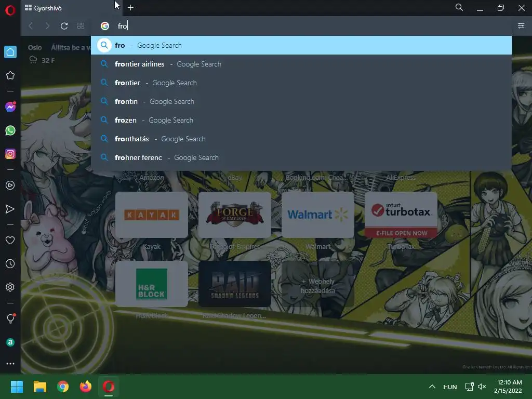This screenshot has width=532, height=399.
Task: Select 'fro' Google Search suggestion
Action: pyautogui.click(x=301, y=45)
